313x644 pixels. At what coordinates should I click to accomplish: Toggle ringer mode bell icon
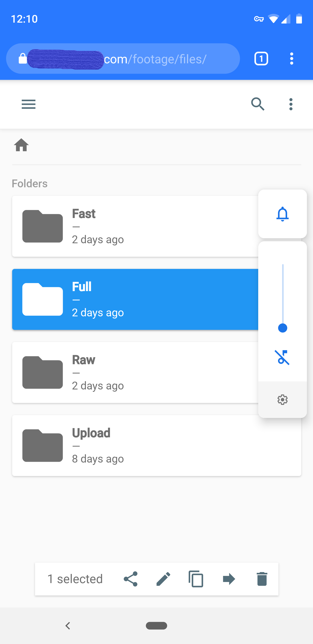(283, 214)
